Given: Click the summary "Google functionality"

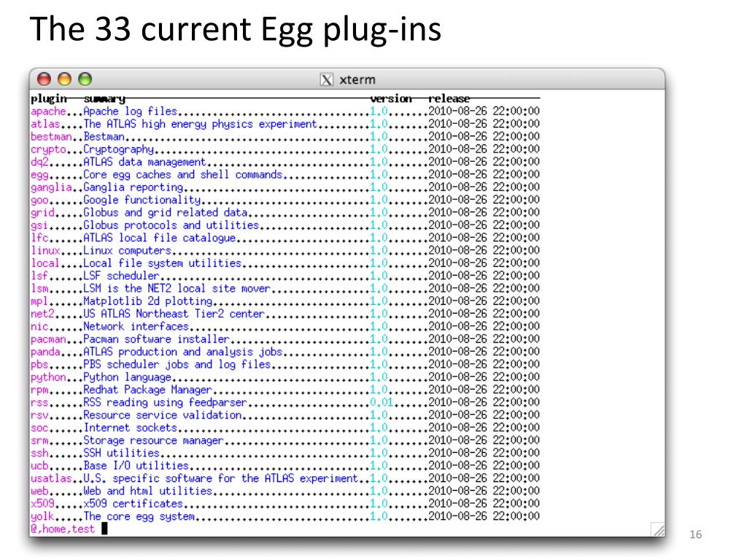Looking at the screenshot, I should pyautogui.click(x=142, y=200).
